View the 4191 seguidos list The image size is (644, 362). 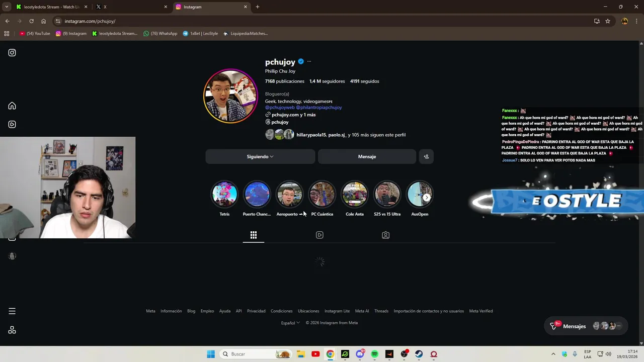pyautogui.click(x=365, y=81)
